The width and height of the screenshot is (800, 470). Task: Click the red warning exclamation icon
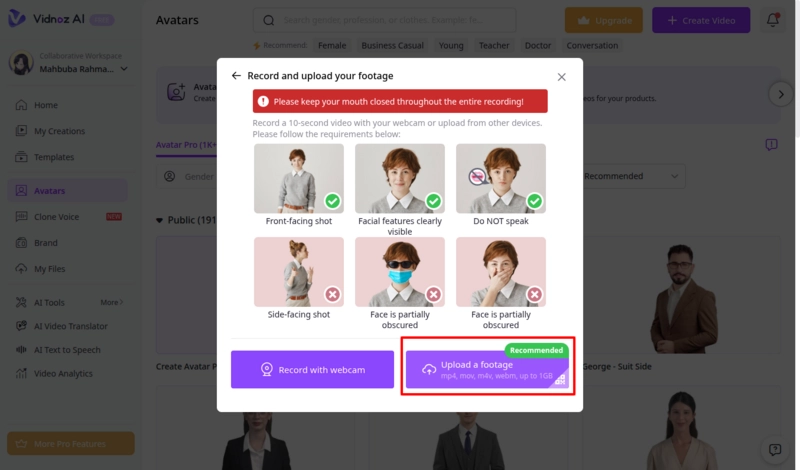coord(263,102)
